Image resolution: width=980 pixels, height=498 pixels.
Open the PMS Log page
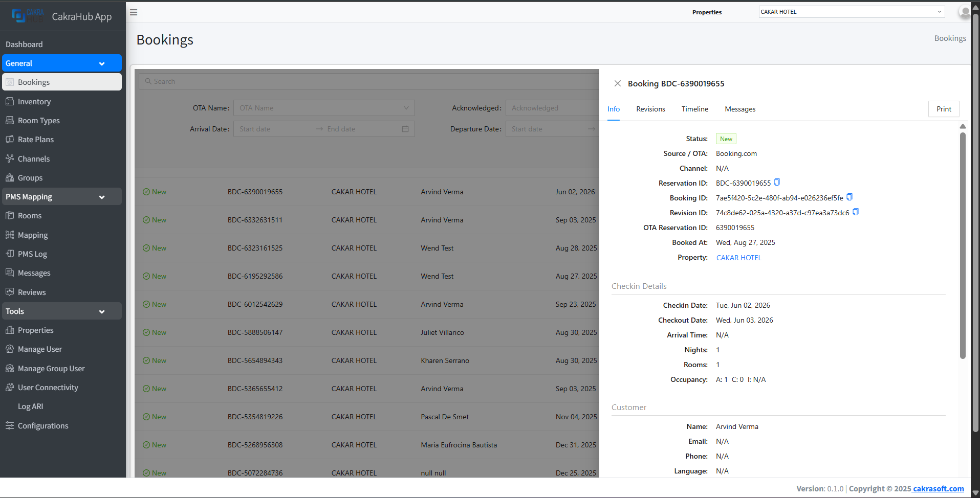coord(32,254)
